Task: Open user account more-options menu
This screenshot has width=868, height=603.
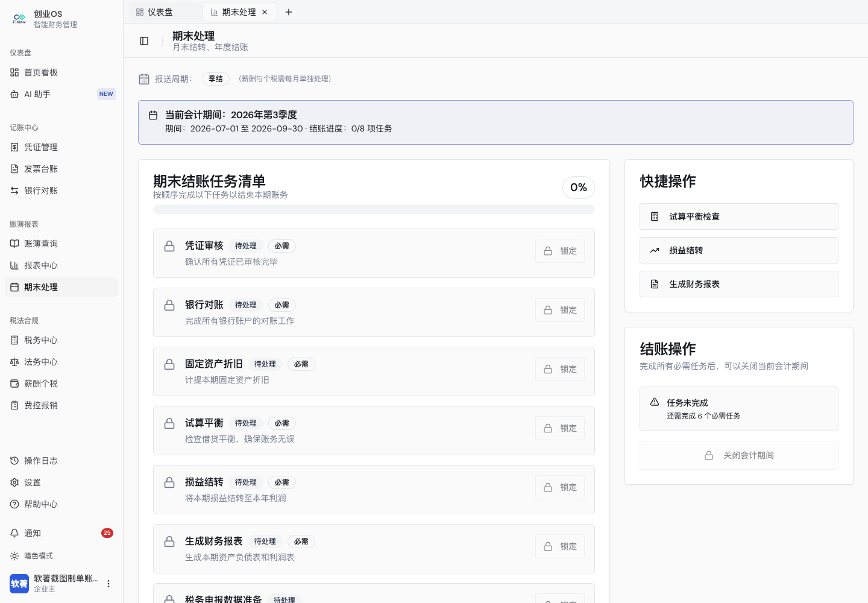Action: click(x=108, y=584)
